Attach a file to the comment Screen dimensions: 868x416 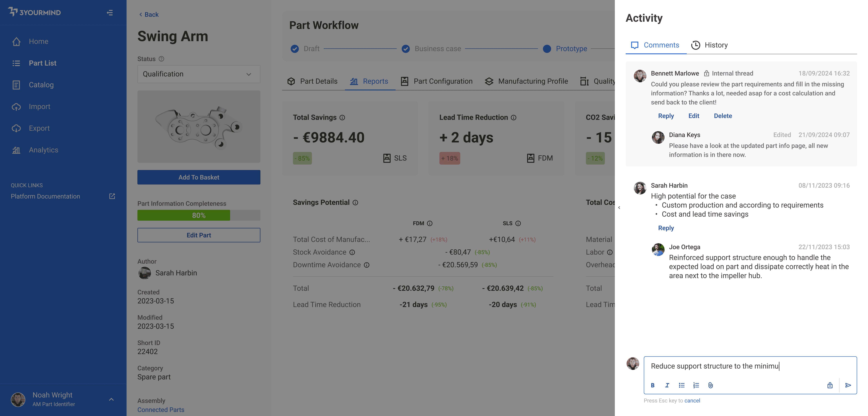click(711, 385)
